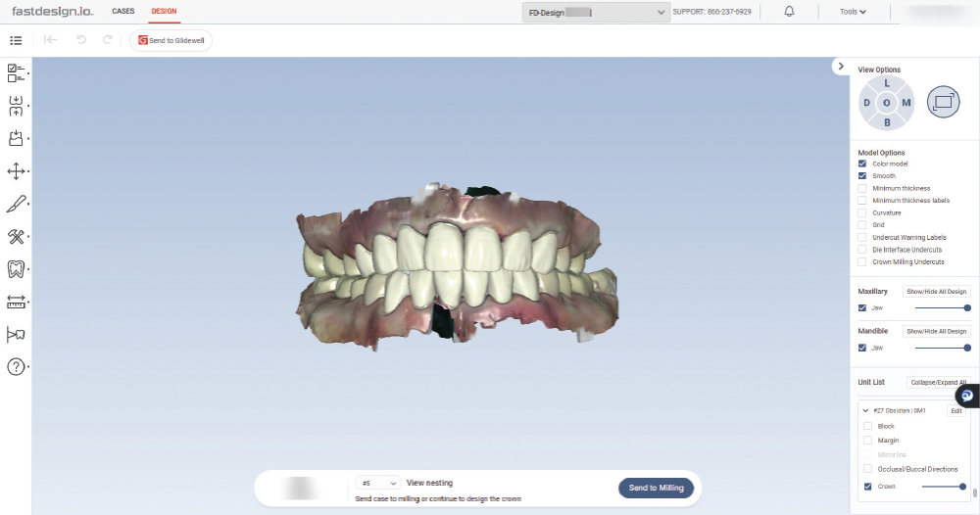Click the Send to Milling button
Image resolution: width=980 pixels, height=515 pixels.
pos(656,488)
